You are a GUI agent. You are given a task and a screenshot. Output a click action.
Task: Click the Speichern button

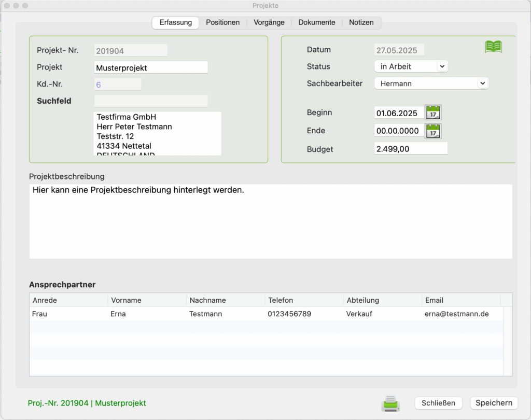tap(494, 403)
